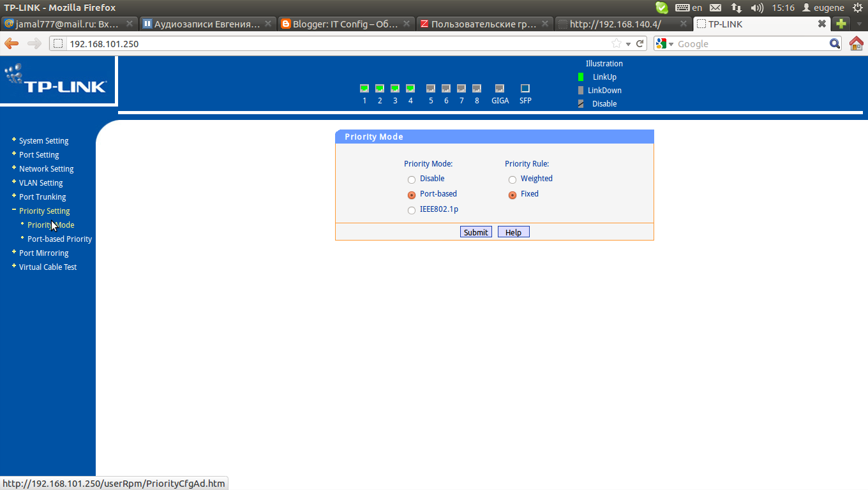Click the green shield tray icon
868x490 pixels.
click(x=662, y=8)
